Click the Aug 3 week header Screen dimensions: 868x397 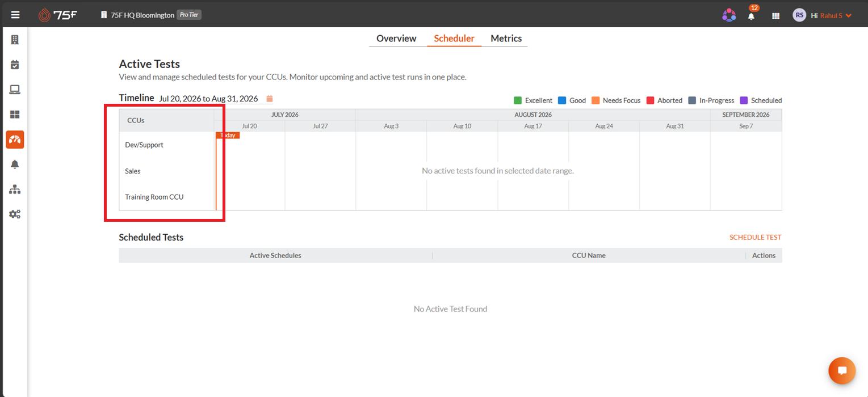click(x=391, y=126)
